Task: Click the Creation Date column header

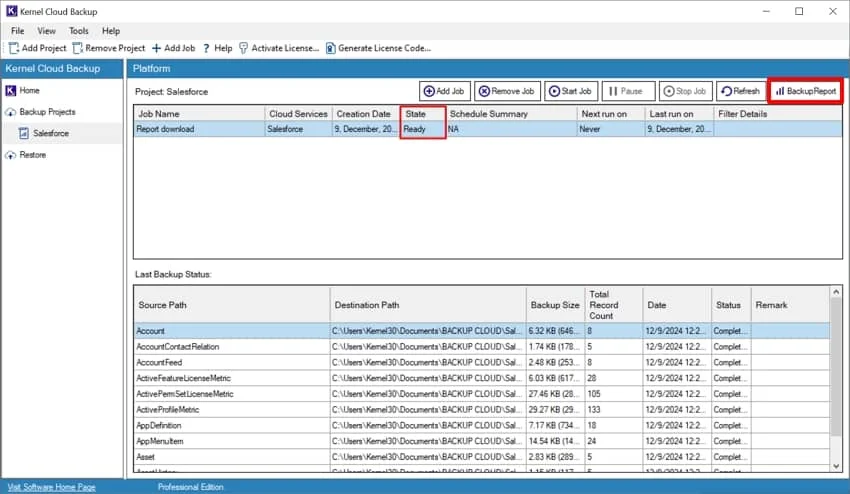Action: click(366, 114)
